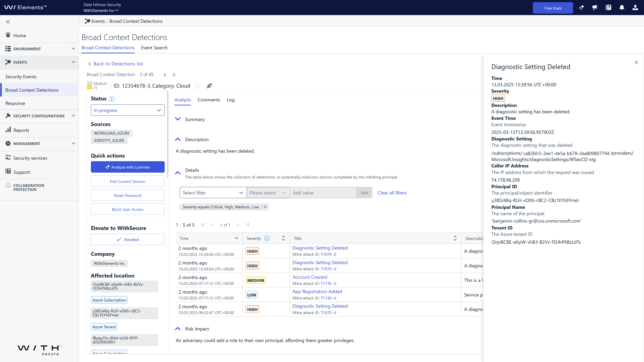Go to next Broad Context Detection
The image size is (644, 362).
[x=174, y=75]
